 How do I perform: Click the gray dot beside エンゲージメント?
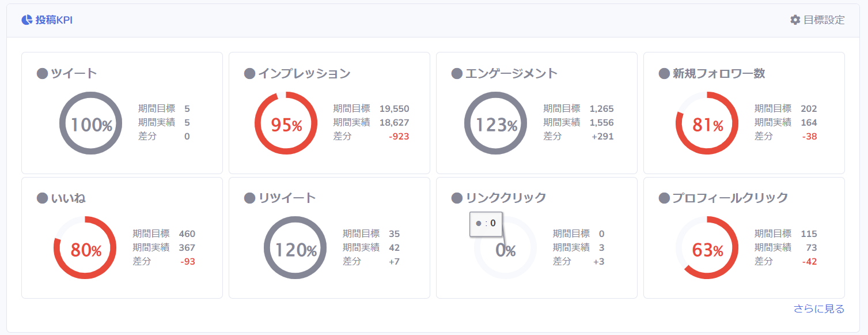click(457, 74)
